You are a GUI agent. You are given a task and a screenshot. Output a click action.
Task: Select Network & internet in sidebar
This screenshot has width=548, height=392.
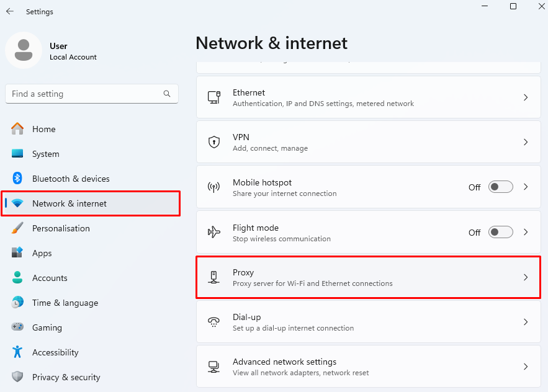pyautogui.click(x=92, y=203)
